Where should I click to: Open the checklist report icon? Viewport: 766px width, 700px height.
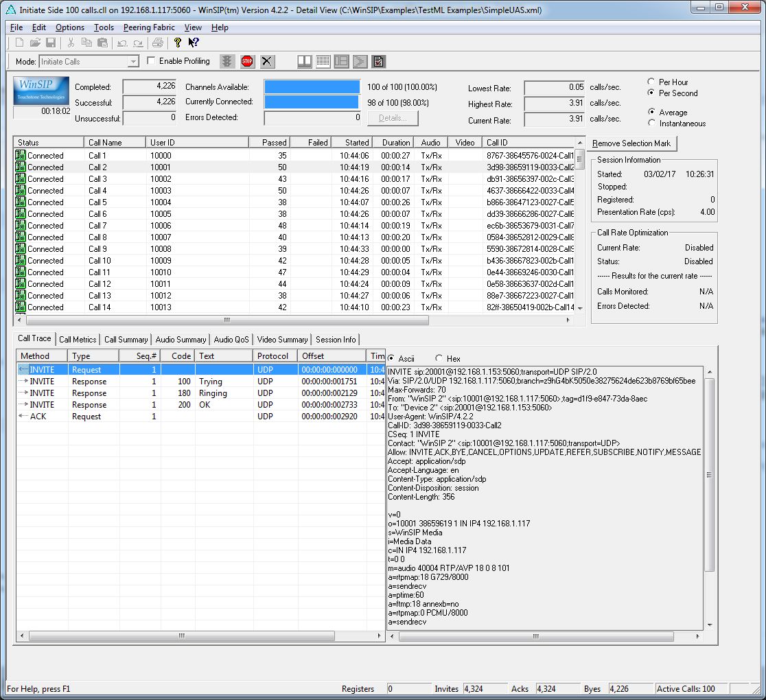[x=379, y=61]
